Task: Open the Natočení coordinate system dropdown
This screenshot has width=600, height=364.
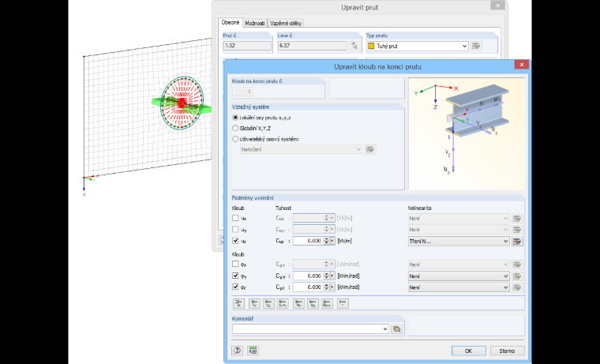Action: [301, 149]
